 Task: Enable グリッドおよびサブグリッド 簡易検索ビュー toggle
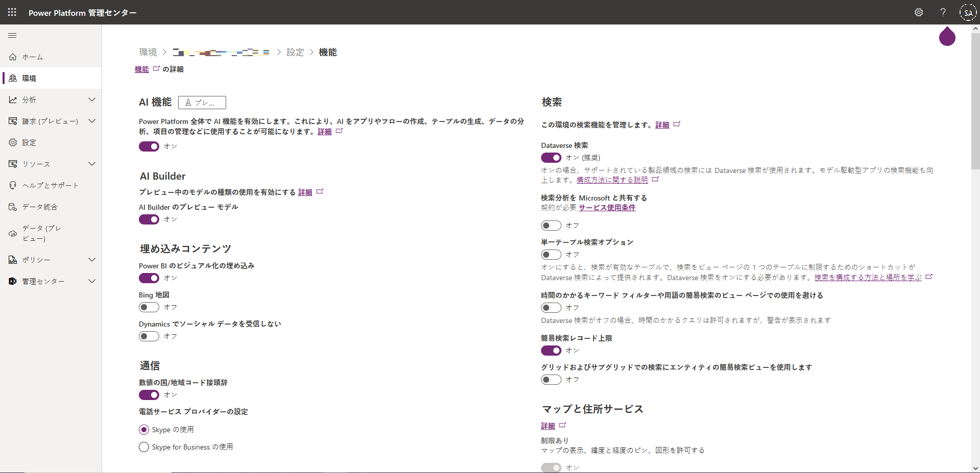coord(551,380)
